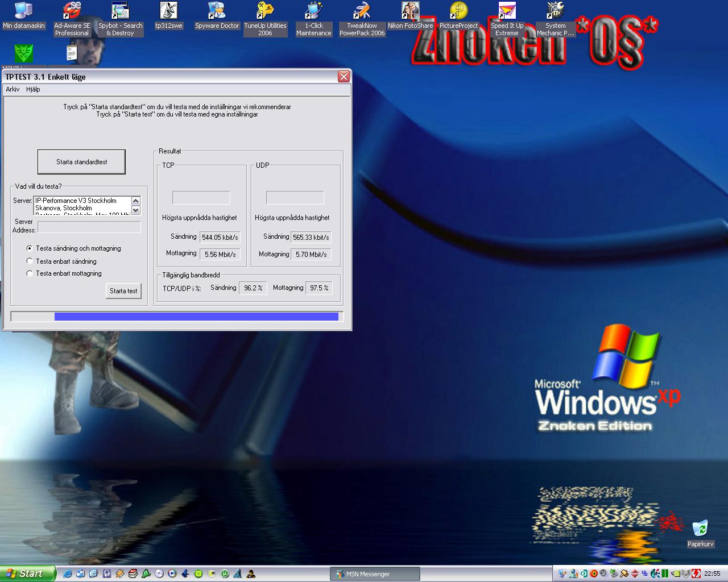
Task: Click the hammer icon in the system tray
Action: (x=624, y=573)
